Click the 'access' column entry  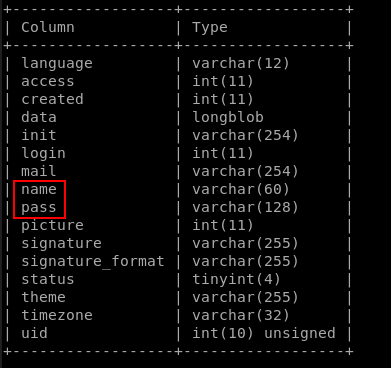(x=48, y=81)
